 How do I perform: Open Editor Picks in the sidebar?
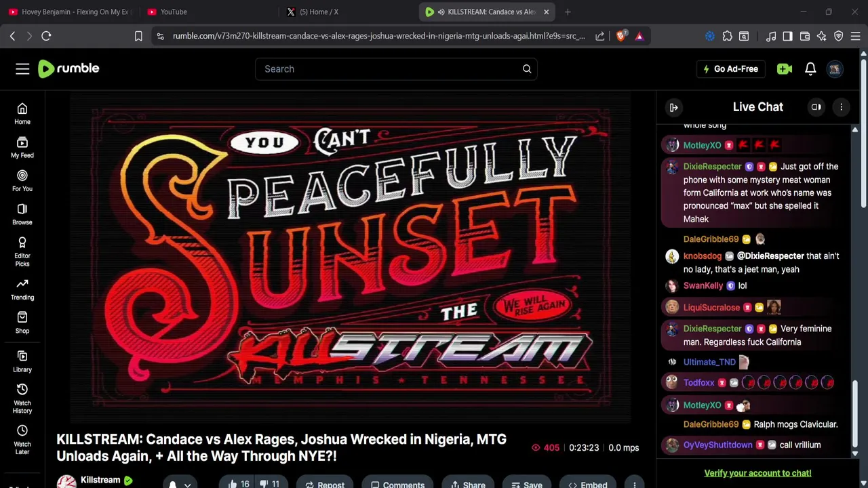click(22, 251)
